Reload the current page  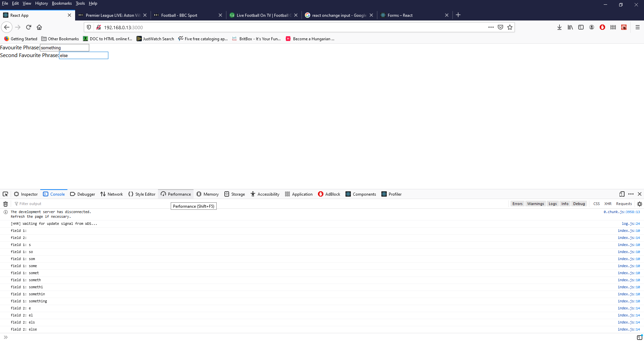pyautogui.click(x=29, y=27)
